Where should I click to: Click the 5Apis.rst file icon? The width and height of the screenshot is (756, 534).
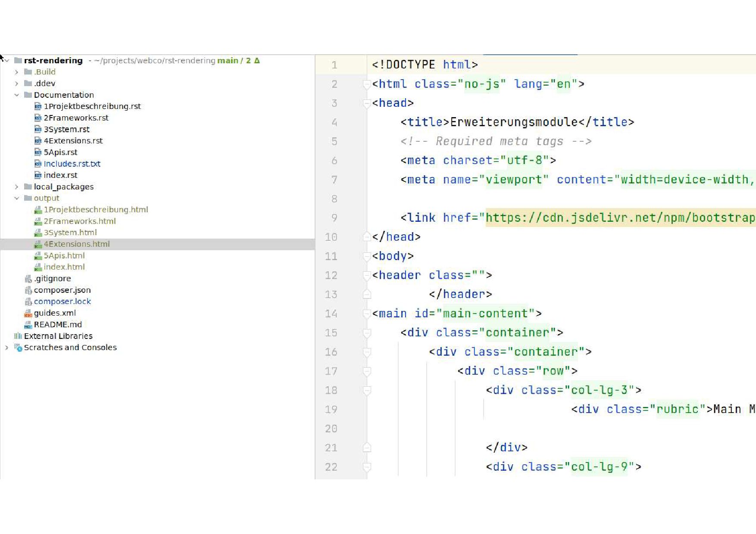pyautogui.click(x=38, y=152)
